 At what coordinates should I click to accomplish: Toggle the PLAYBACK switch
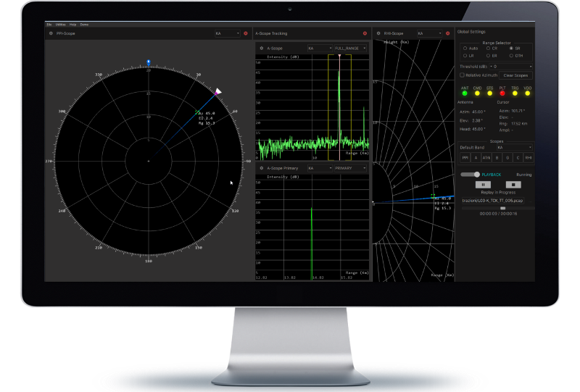(x=470, y=175)
